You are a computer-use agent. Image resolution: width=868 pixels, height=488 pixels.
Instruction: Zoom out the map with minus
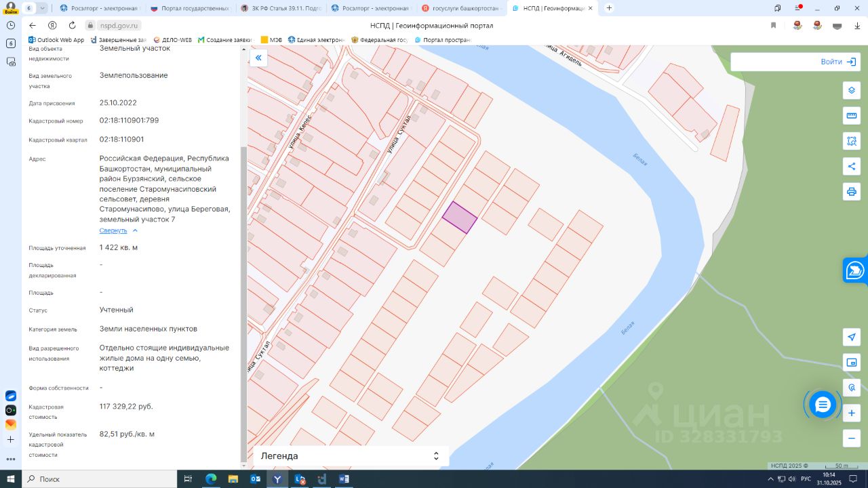click(x=852, y=438)
